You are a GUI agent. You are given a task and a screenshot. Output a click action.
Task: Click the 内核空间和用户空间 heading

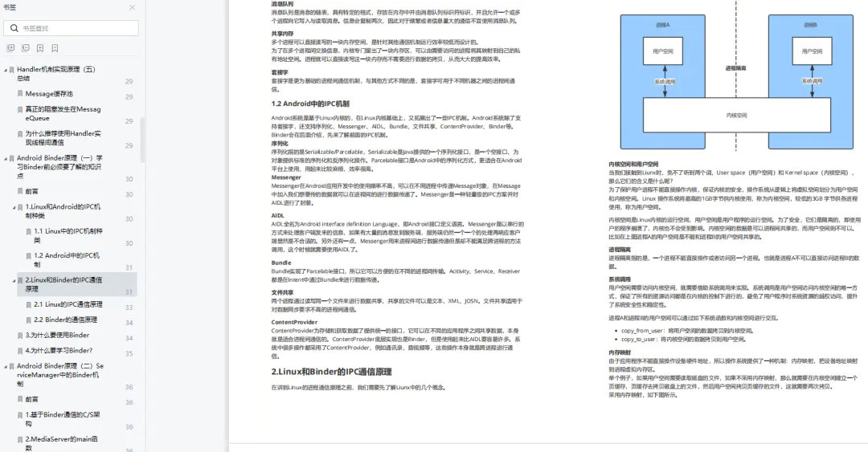click(633, 165)
